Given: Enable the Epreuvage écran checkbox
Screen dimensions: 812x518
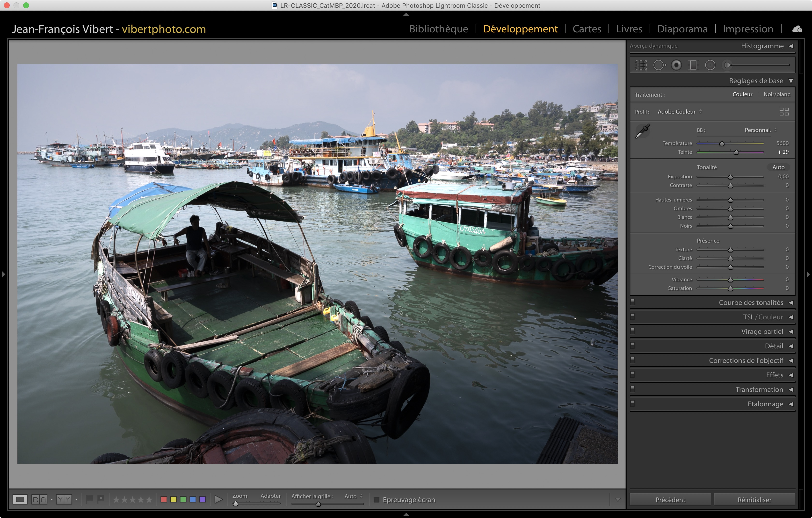Looking at the screenshot, I should (377, 499).
